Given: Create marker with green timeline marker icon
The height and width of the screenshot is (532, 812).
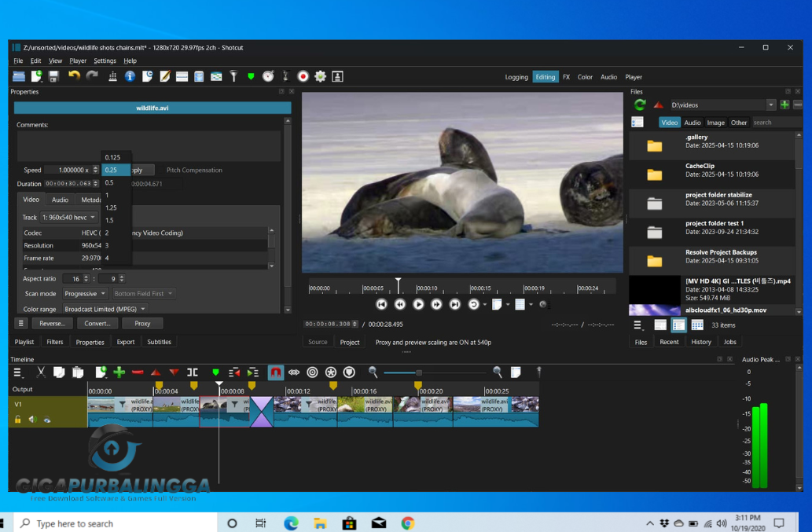Looking at the screenshot, I should pos(215,372).
